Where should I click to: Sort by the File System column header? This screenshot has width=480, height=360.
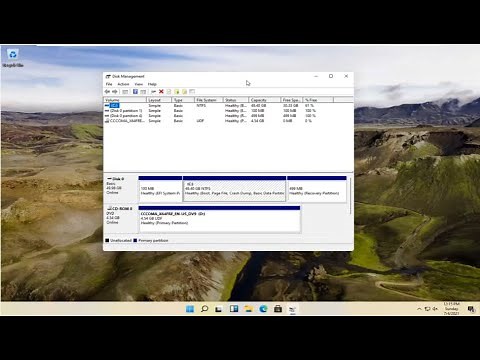[208, 100]
